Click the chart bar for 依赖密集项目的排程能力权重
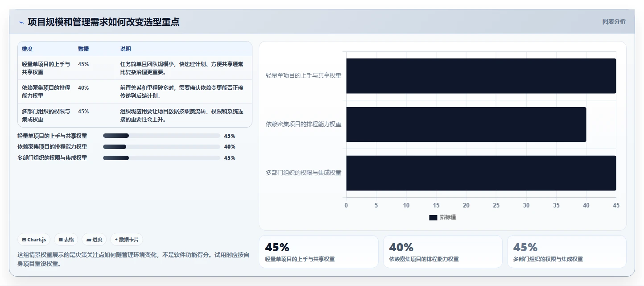 tap(466, 124)
